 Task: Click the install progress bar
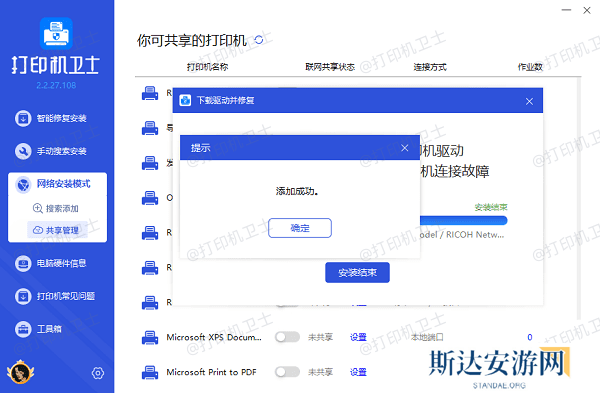(463, 220)
